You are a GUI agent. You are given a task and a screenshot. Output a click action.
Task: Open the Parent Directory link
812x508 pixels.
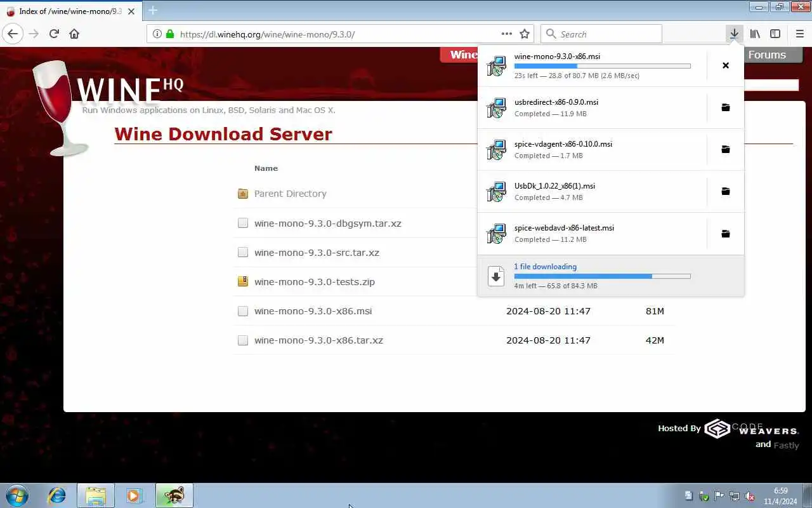click(x=290, y=194)
